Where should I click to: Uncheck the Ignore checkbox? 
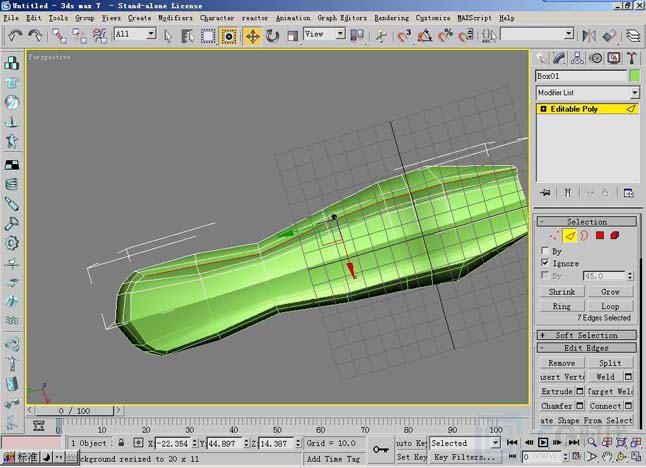(545, 263)
